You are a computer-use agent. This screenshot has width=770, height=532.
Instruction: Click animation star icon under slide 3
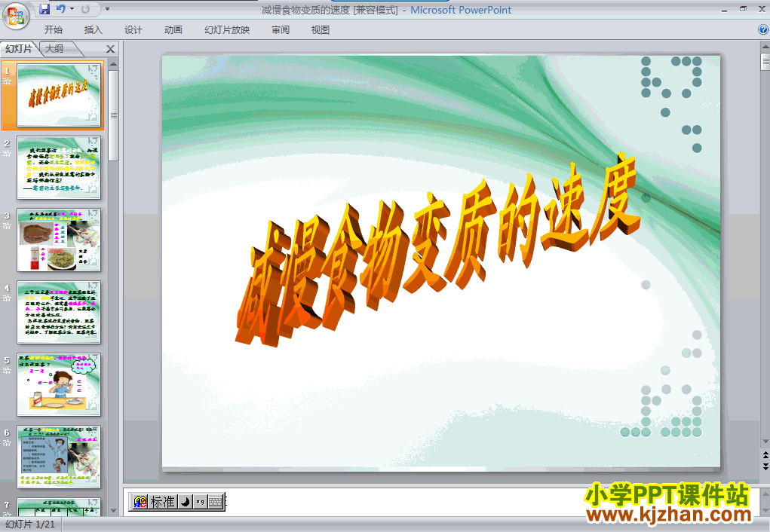point(7,226)
